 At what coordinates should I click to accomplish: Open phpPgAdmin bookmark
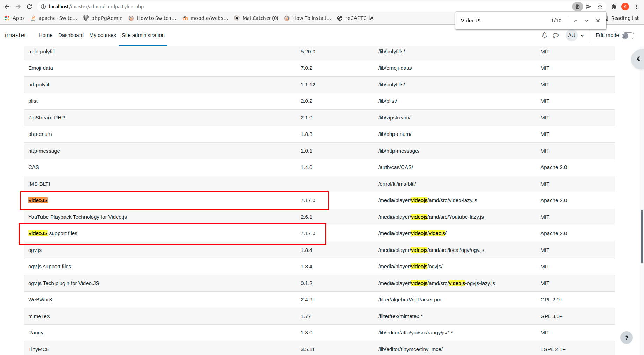[103, 18]
